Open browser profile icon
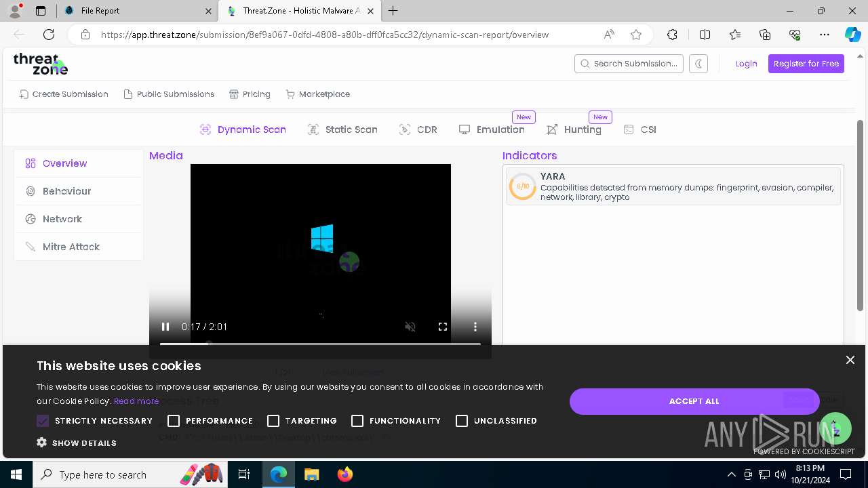The height and width of the screenshot is (488, 868). (x=15, y=11)
